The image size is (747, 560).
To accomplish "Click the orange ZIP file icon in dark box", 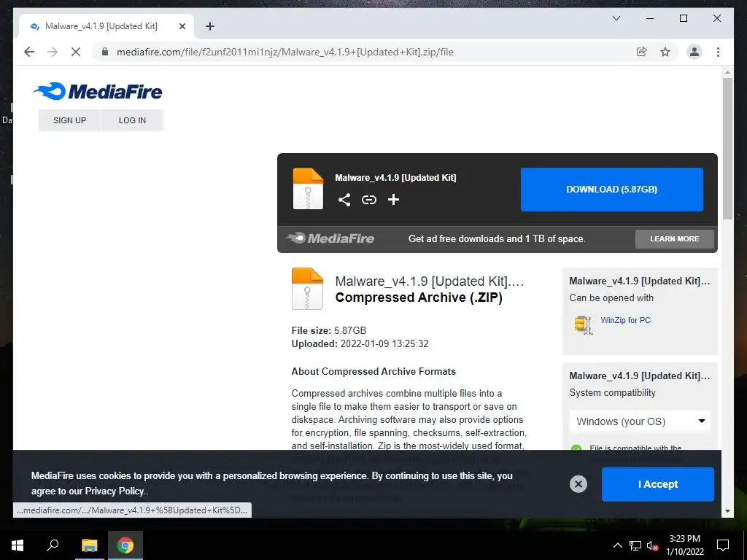I will [308, 189].
